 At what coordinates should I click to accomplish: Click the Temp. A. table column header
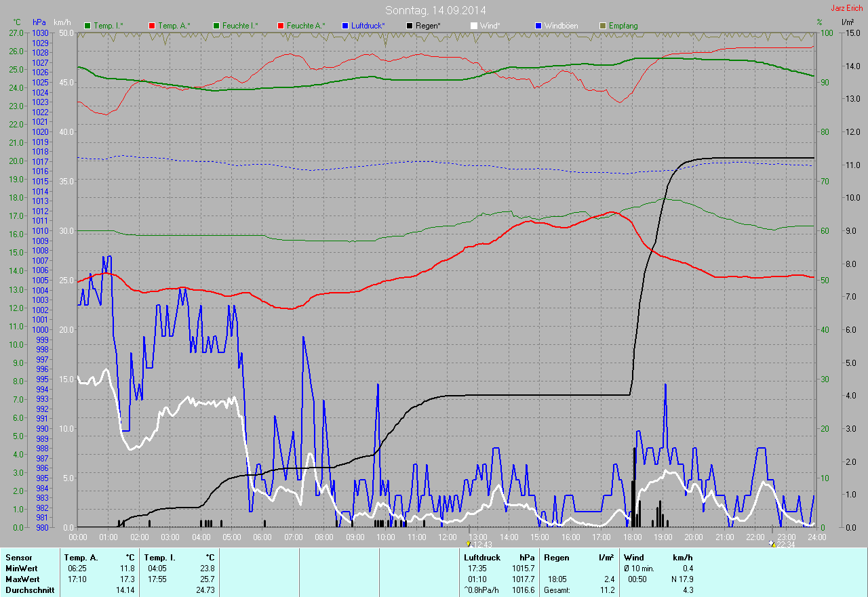tap(80, 558)
